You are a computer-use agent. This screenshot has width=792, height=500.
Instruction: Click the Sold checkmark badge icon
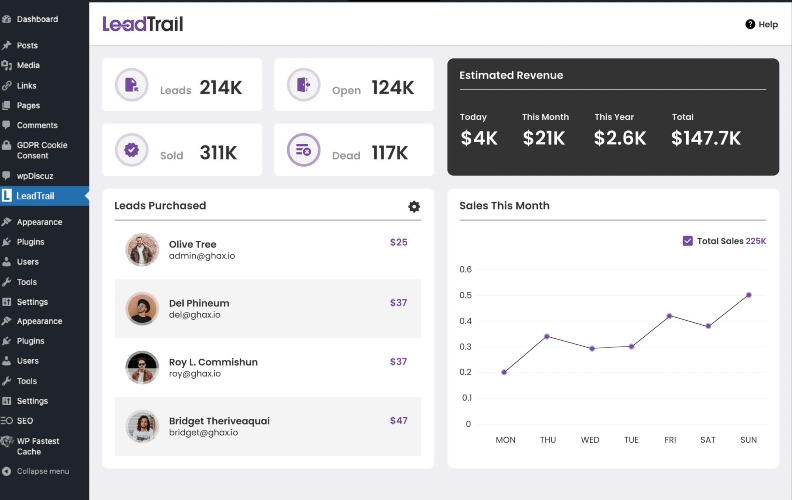tap(131, 149)
